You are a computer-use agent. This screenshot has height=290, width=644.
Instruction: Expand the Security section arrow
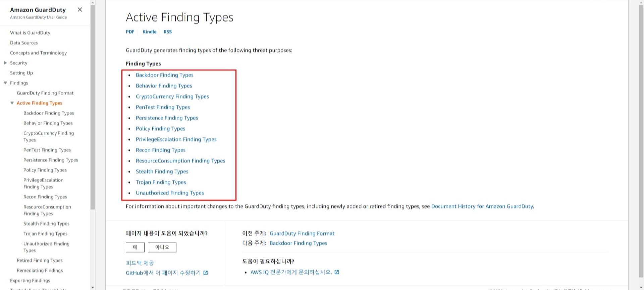tap(5, 63)
